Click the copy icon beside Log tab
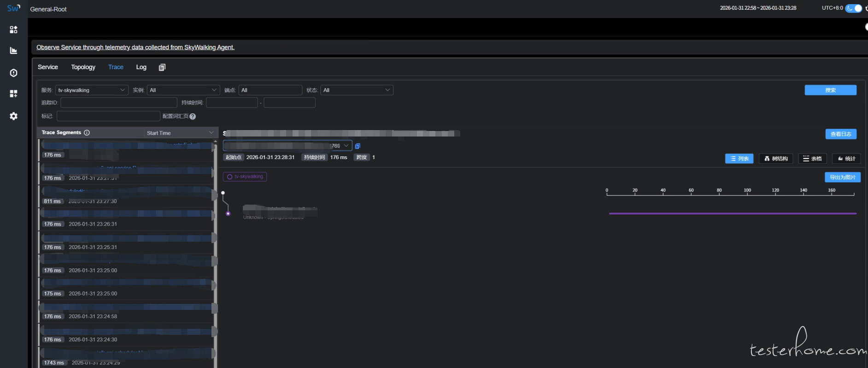This screenshot has width=868, height=368. (162, 67)
